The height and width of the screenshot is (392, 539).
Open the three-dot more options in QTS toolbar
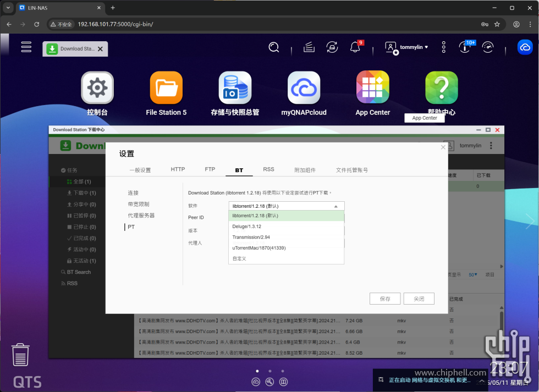click(x=443, y=47)
